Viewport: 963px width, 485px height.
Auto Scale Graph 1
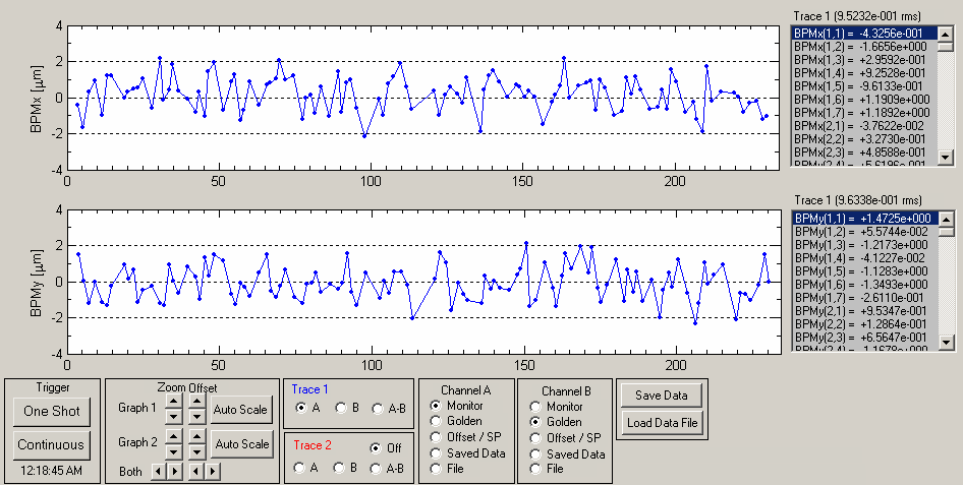[241, 410]
